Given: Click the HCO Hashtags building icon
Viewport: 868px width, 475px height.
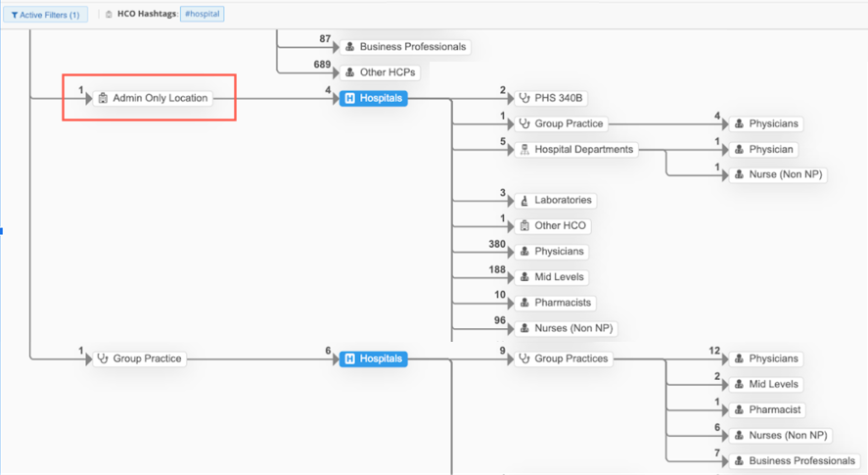Looking at the screenshot, I should pos(109,15).
